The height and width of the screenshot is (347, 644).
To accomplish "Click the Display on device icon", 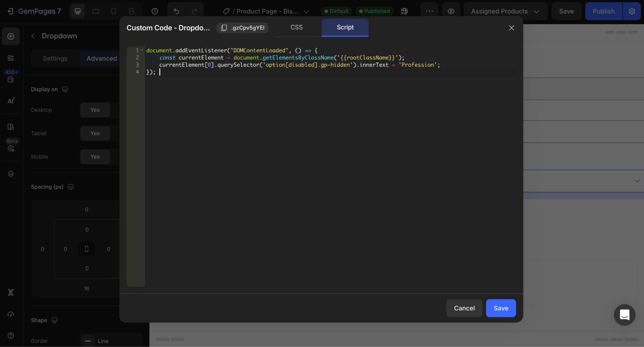I will [65, 89].
